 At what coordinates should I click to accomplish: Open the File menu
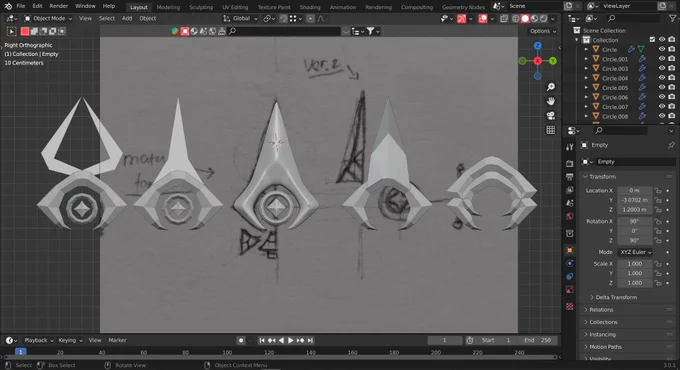click(21, 6)
